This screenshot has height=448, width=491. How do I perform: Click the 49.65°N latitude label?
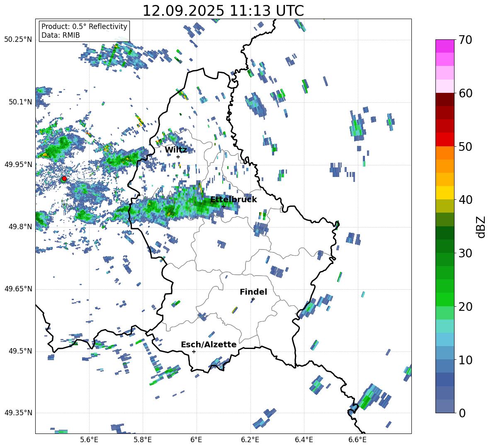tap(18, 289)
